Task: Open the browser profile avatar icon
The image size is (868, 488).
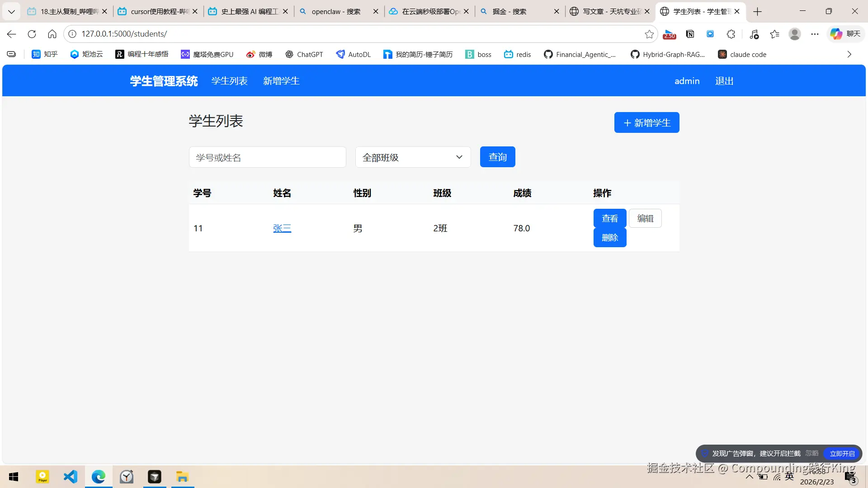Action: click(794, 34)
